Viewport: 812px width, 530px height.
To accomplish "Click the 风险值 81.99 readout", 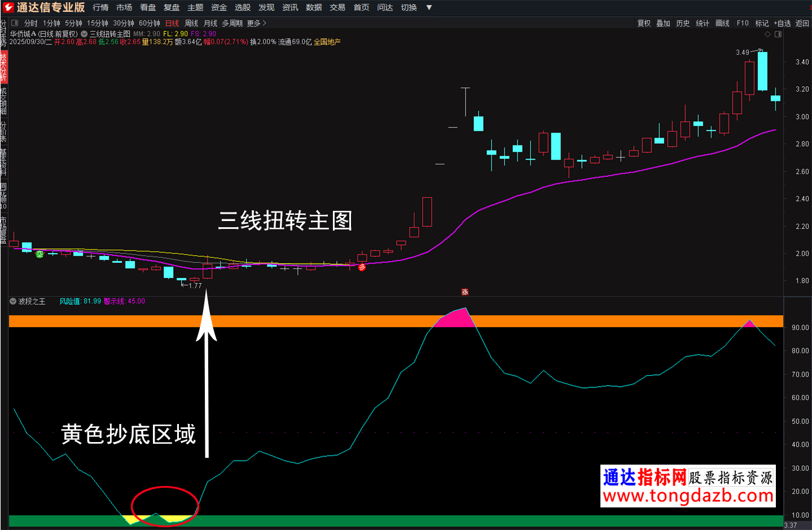I will [80, 301].
